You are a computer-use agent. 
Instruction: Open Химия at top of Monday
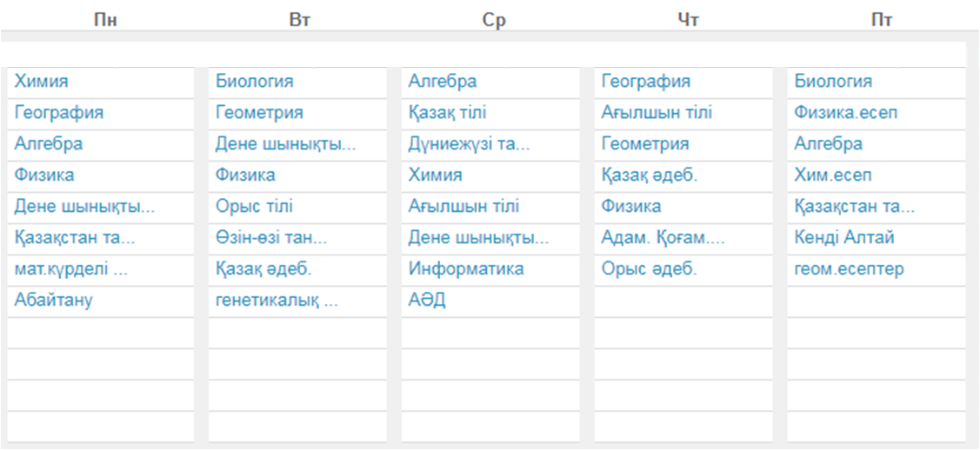41,81
